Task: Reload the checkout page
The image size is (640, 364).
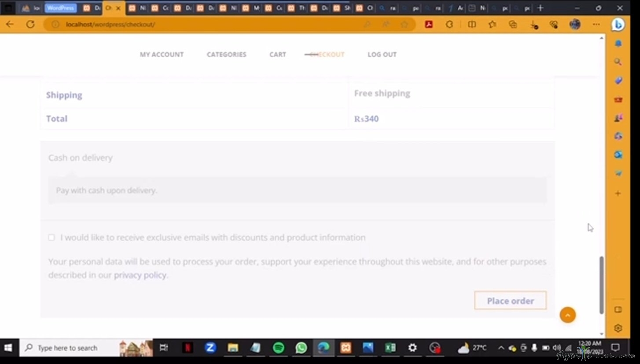Action: tap(30, 24)
